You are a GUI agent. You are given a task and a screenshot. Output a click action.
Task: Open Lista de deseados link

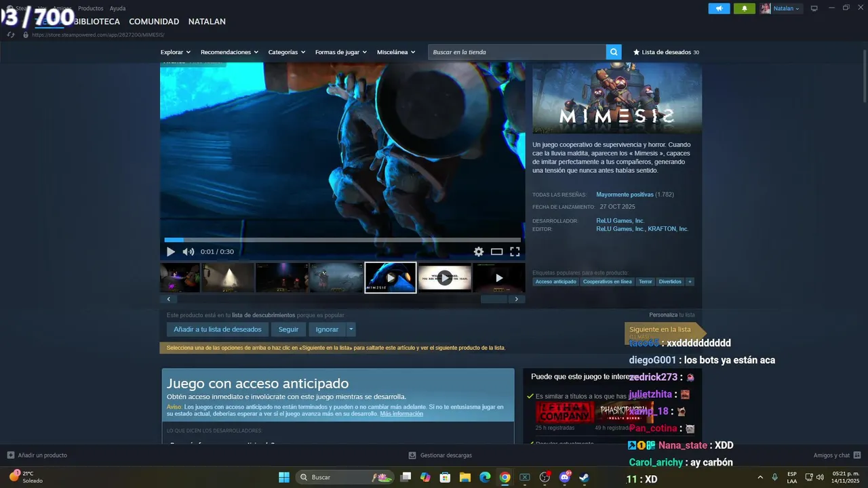pyautogui.click(x=666, y=52)
